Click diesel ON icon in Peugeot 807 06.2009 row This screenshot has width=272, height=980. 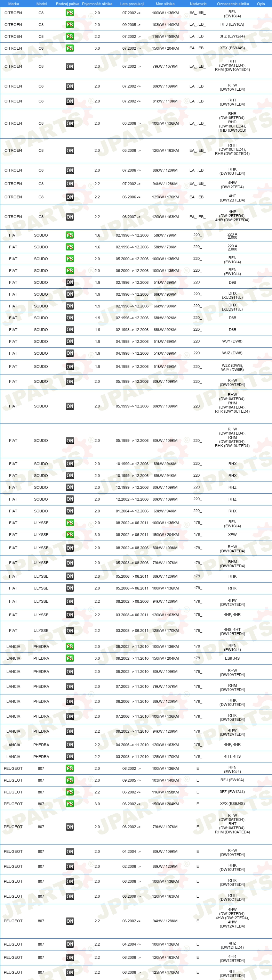tap(70, 896)
